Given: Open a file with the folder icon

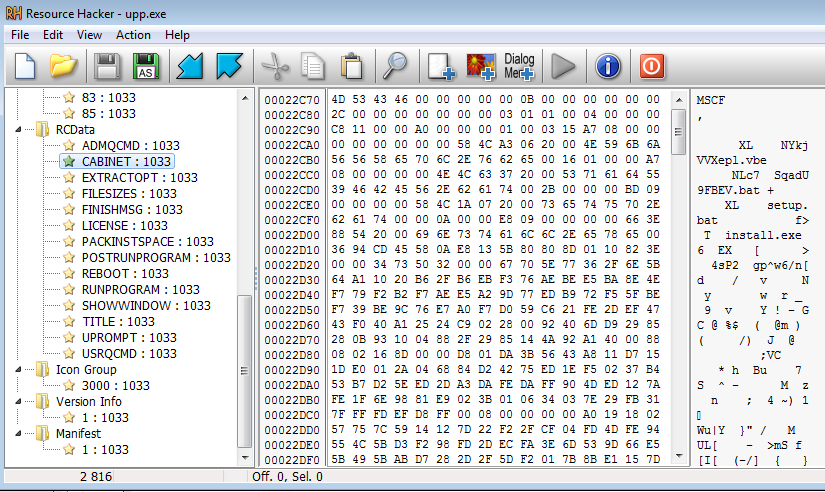Looking at the screenshot, I should [64, 66].
